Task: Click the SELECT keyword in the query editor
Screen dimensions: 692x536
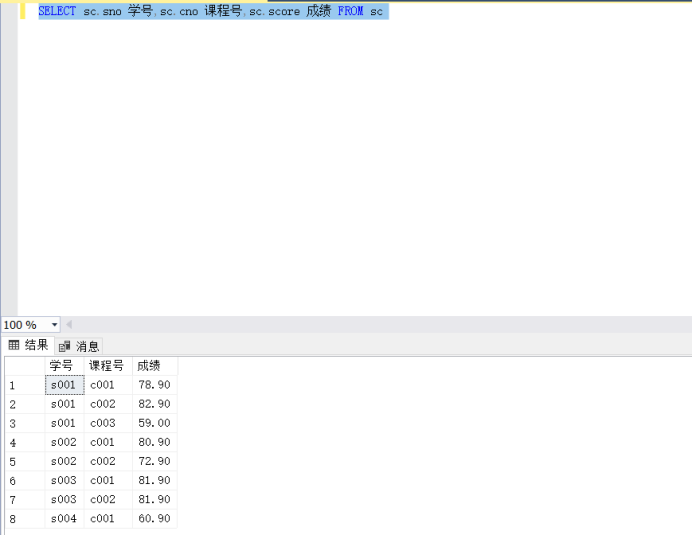Action: (x=57, y=11)
